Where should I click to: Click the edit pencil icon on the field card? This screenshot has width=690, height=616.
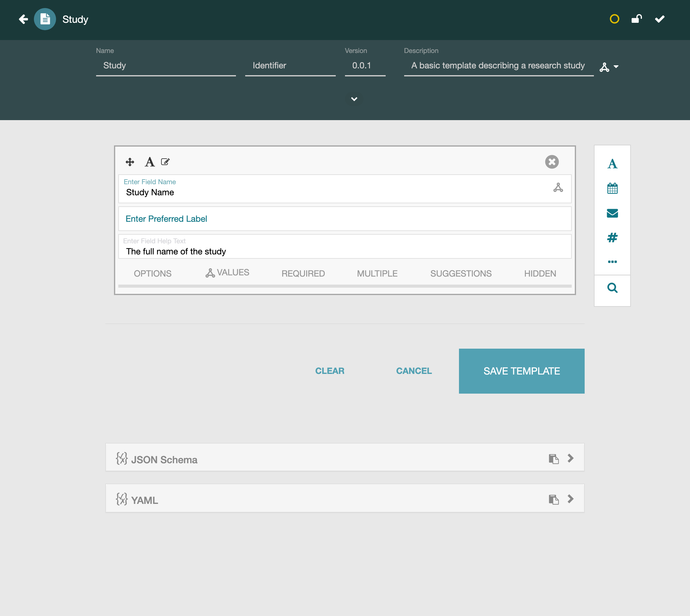pos(165,162)
